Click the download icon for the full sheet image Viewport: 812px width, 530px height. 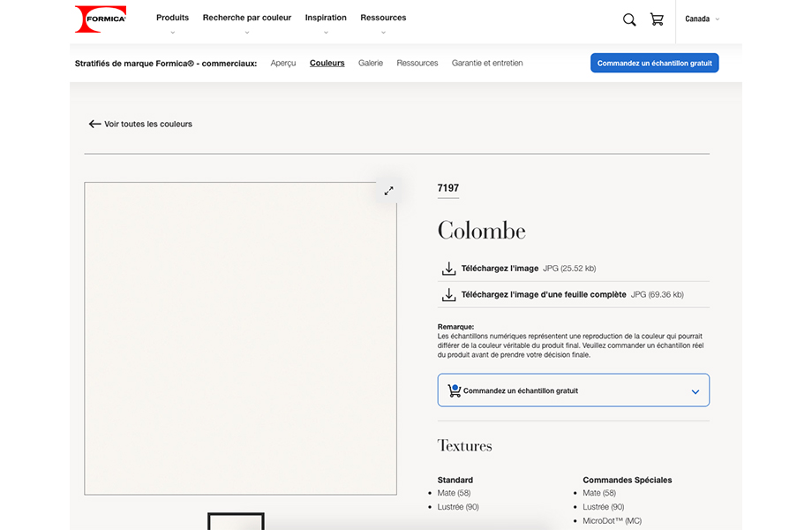coord(448,295)
